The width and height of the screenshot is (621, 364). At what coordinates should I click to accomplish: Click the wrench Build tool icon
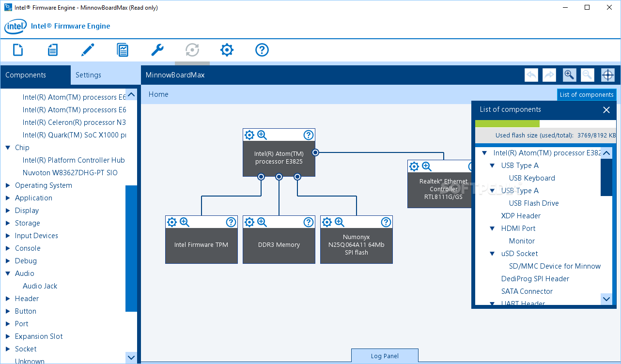157,50
